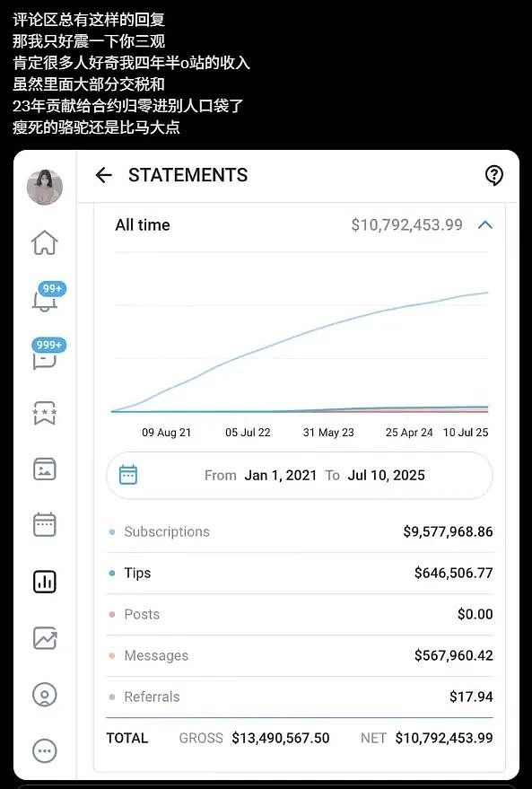Open the date range calendar picker
532x789 pixels.
(127, 475)
